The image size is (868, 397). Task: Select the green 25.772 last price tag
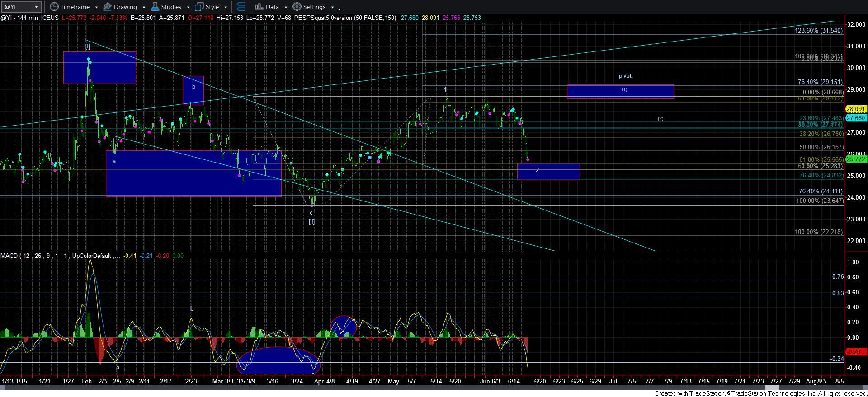855,159
